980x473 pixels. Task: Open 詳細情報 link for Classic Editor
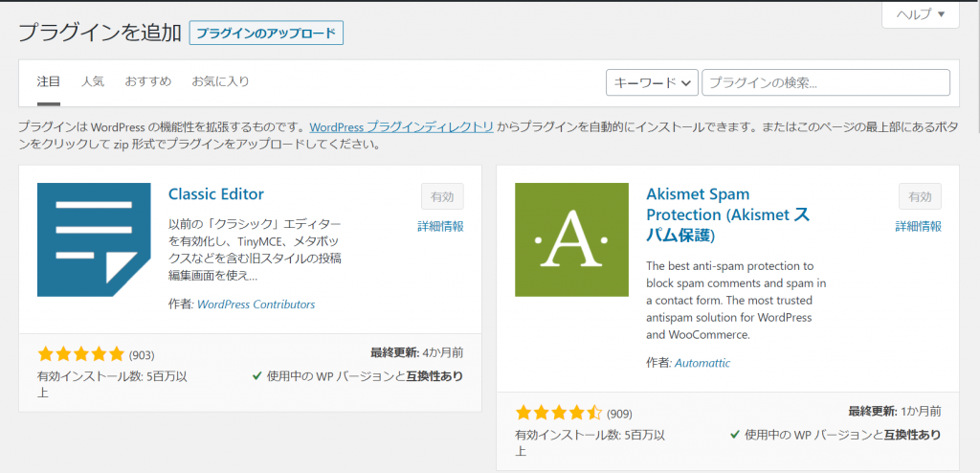[x=440, y=227]
